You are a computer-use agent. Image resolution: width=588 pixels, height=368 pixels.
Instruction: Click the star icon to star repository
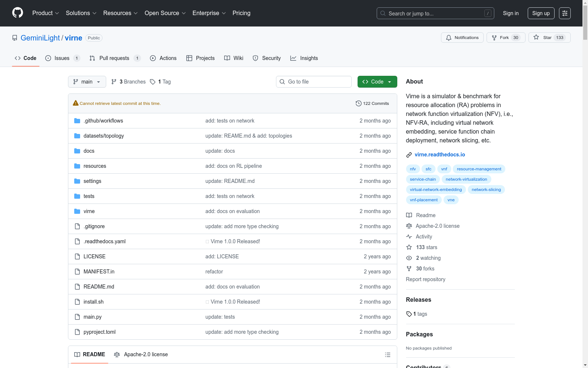(x=536, y=38)
